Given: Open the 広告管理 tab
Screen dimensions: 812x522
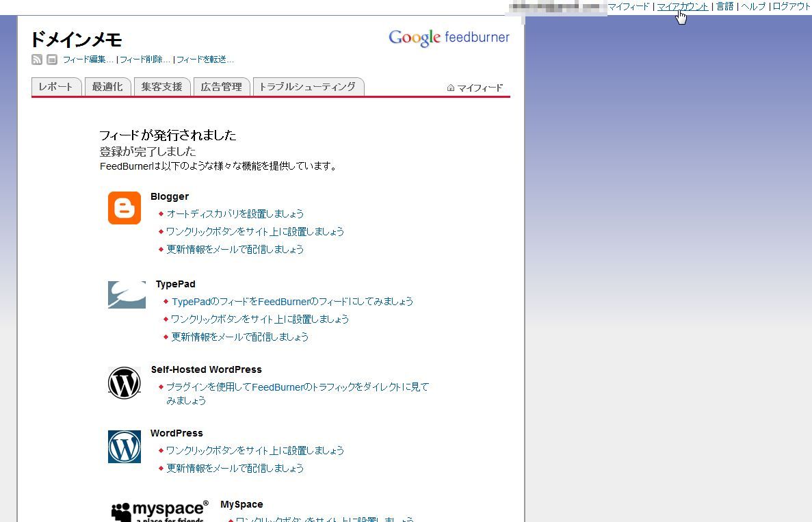Looking at the screenshot, I should coord(221,86).
